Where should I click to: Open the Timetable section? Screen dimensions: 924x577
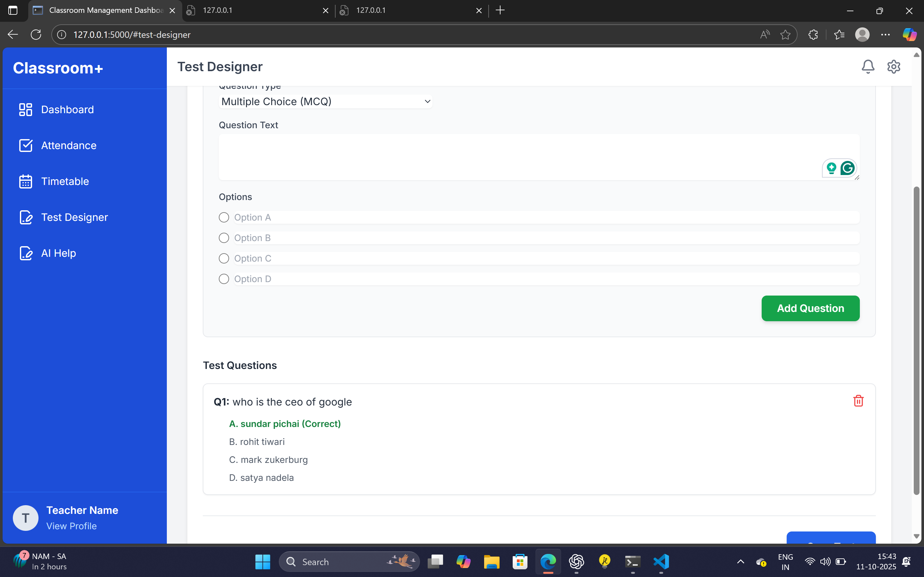(64, 181)
